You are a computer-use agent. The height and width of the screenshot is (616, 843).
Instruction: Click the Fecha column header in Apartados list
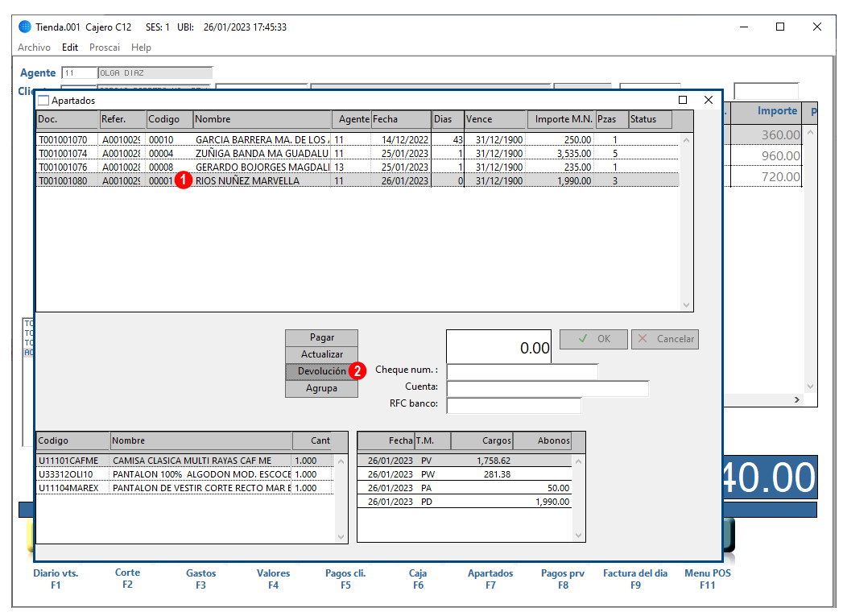pos(401,119)
